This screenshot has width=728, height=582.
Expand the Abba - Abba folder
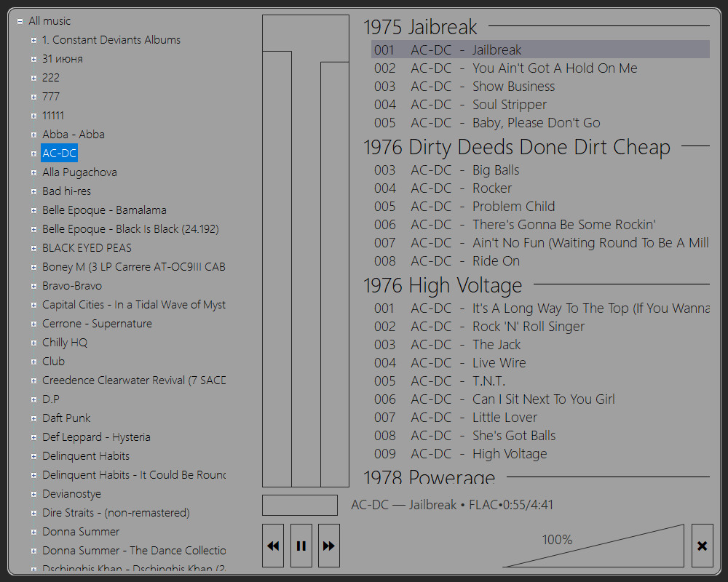coord(33,135)
